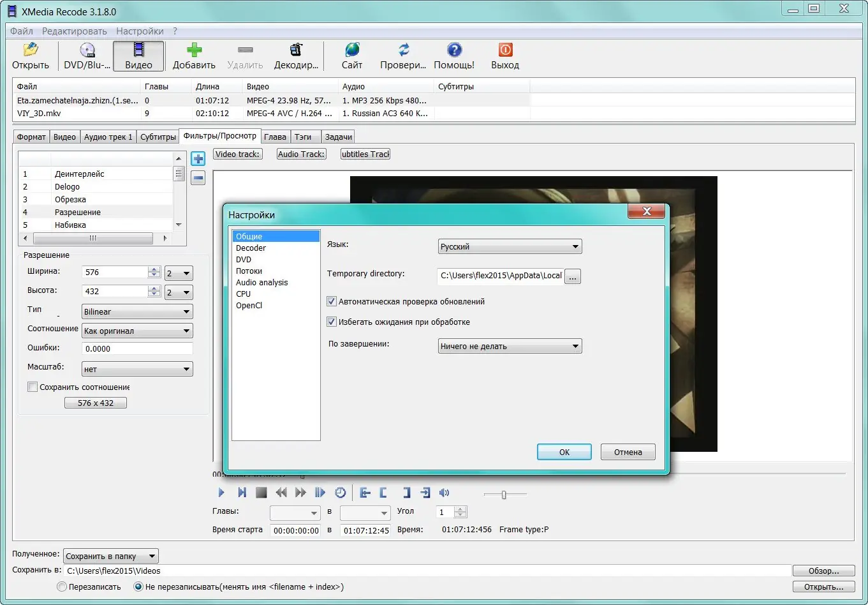The width and height of the screenshot is (868, 605).
Task: Mute audio with the speaker icon
Action: click(x=445, y=493)
